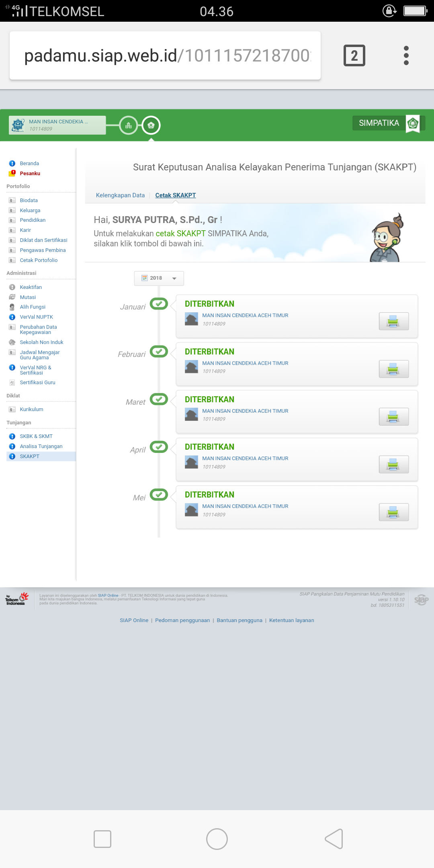Open Alih Fungsi page
The width and height of the screenshot is (434, 868).
click(33, 307)
